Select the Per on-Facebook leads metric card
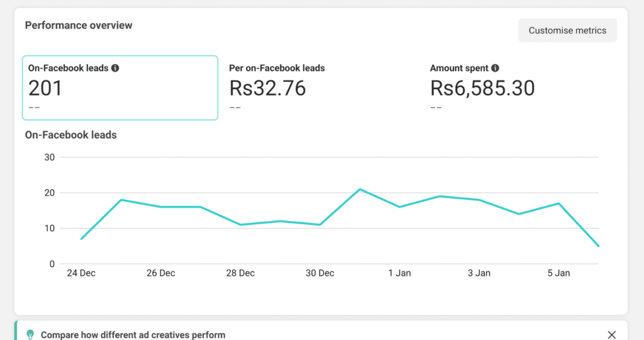 (321, 88)
